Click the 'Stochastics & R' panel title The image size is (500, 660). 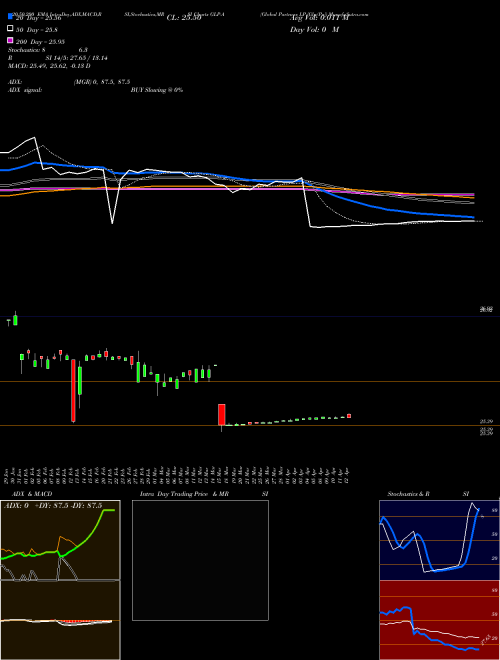(409, 494)
